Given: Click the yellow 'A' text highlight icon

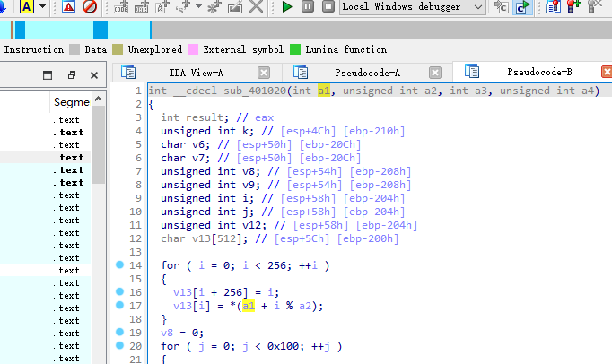Looking at the screenshot, I should tap(27, 7).
